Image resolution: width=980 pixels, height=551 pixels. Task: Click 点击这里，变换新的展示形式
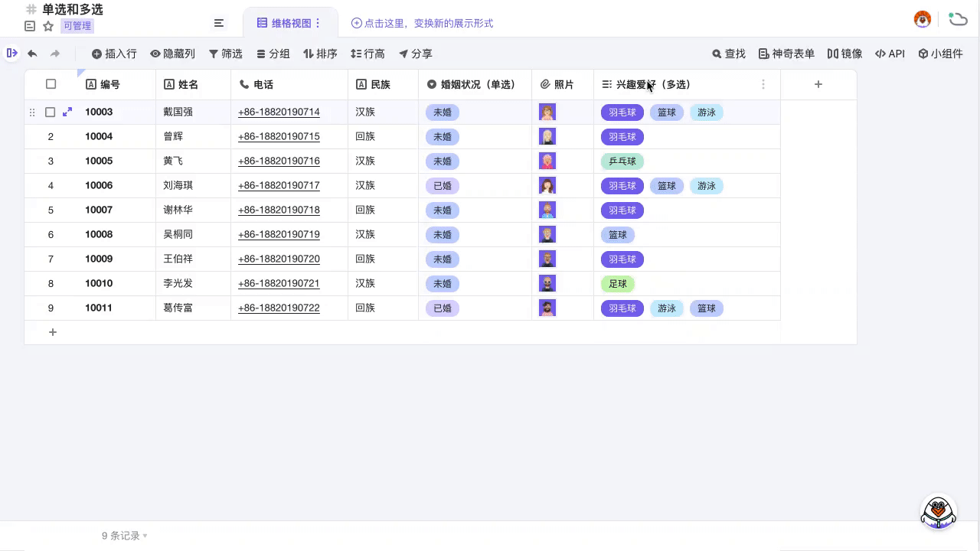click(x=423, y=23)
